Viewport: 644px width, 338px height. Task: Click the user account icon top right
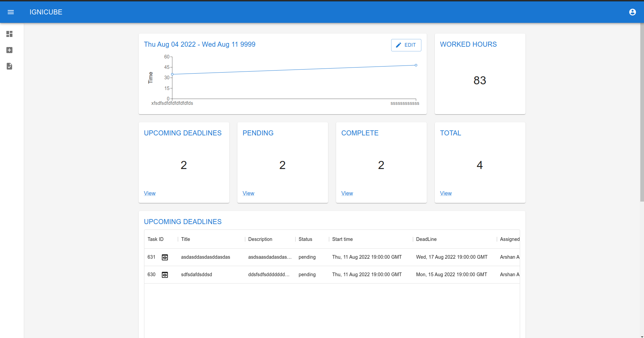point(633,12)
